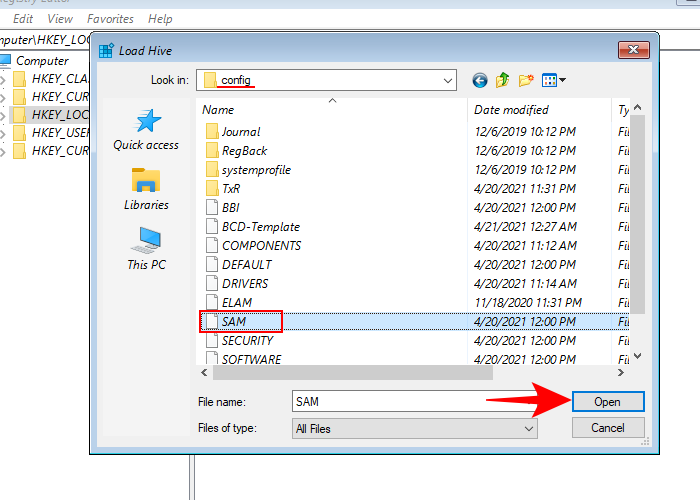Open Quick access in places bar
700x500 pixels.
pyautogui.click(x=146, y=130)
